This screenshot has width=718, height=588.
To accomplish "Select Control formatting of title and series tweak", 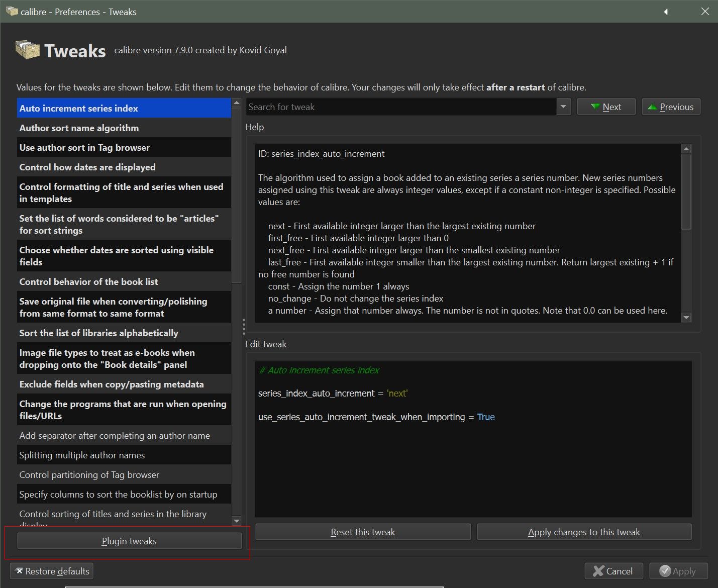I will coord(124,192).
